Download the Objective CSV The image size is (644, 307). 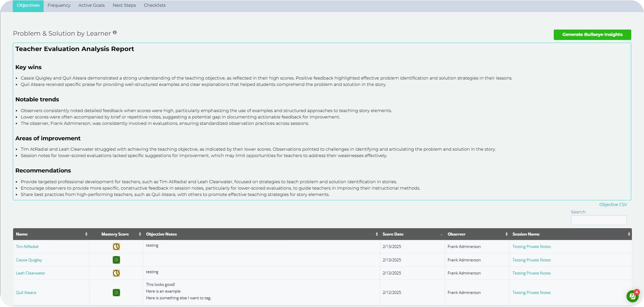pos(613,205)
